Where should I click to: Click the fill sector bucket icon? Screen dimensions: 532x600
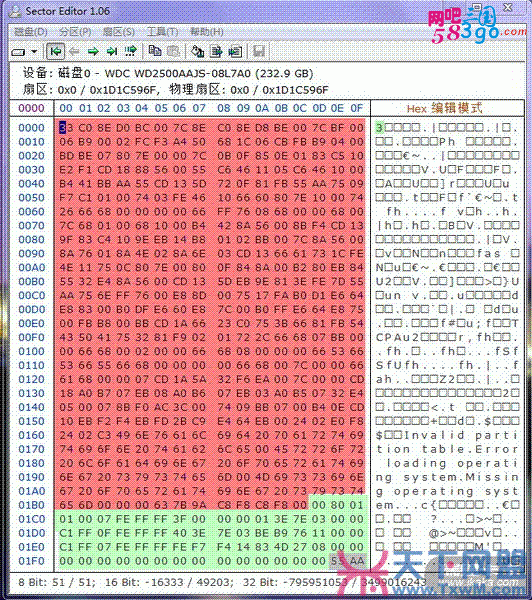tap(197, 51)
